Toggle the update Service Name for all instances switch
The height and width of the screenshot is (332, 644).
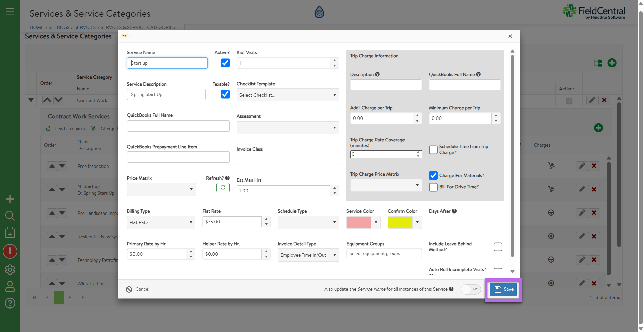pos(471,289)
